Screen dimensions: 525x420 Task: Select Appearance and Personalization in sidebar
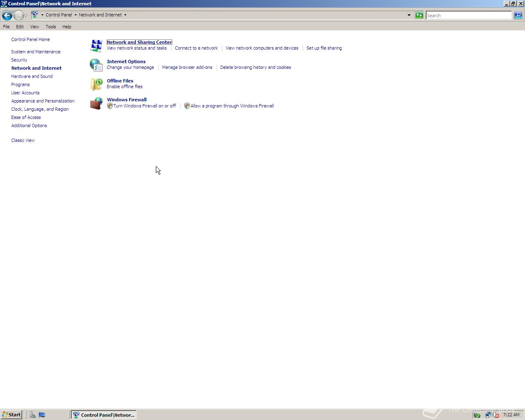(43, 101)
